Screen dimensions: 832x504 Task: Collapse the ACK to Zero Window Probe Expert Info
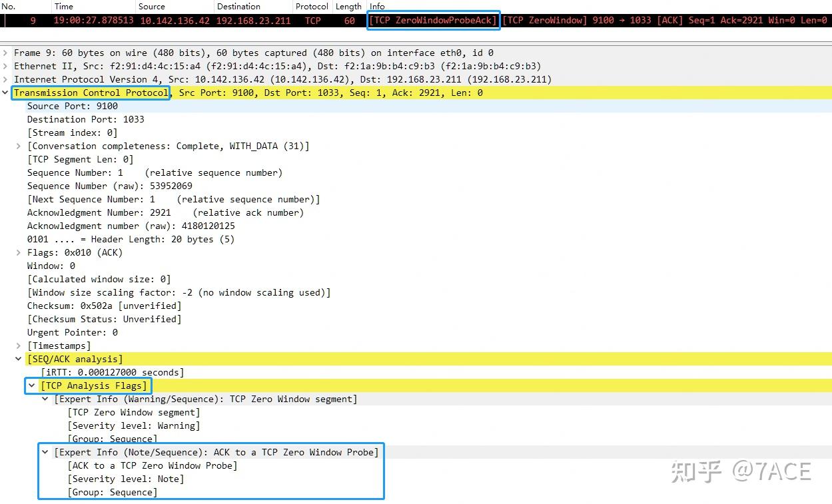[44, 452]
